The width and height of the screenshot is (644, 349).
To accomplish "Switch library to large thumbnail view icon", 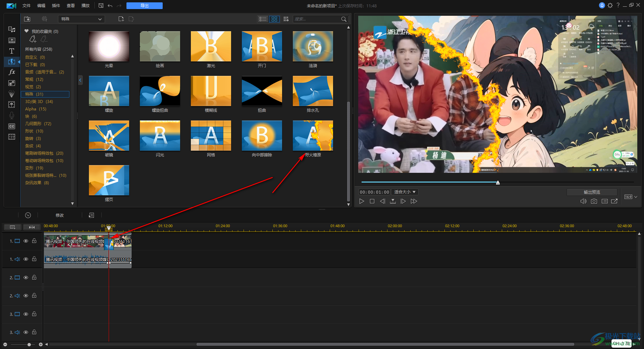I will [x=274, y=19].
